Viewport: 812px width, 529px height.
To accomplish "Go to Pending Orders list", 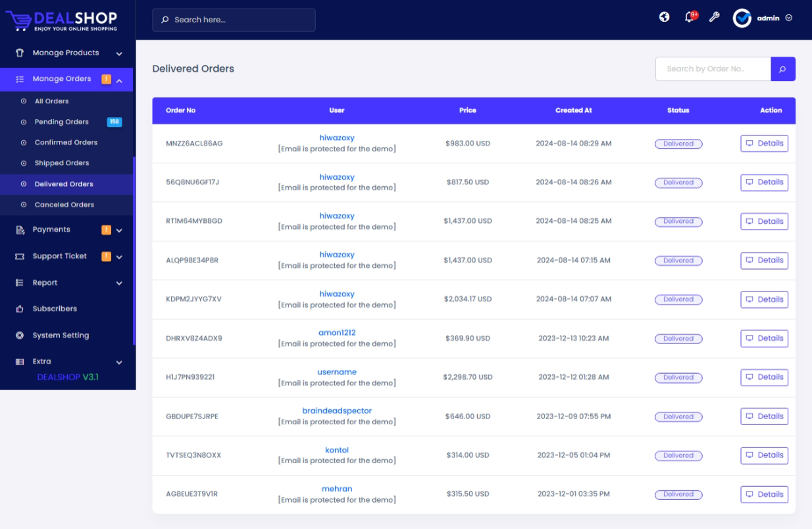I will coord(61,122).
